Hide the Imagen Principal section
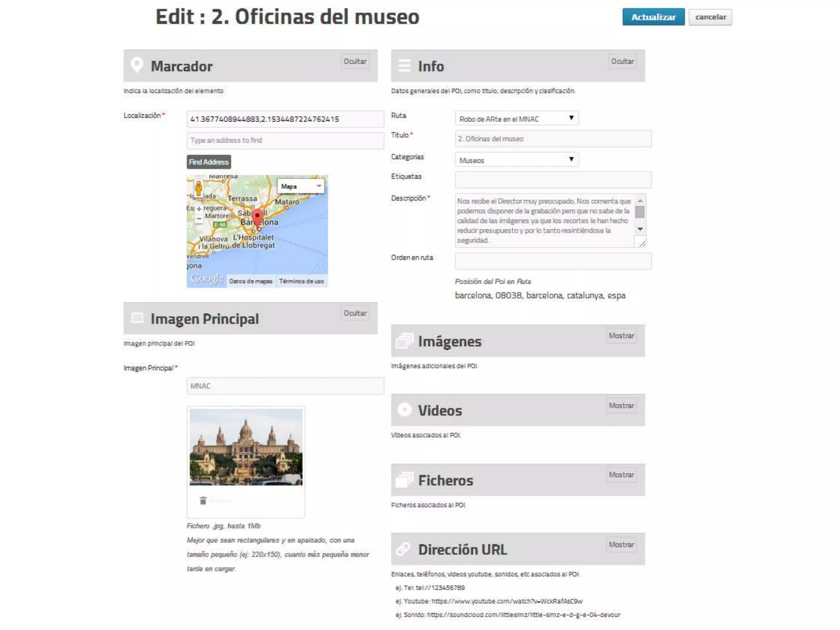The height and width of the screenshot is (630, 840). [x=355, y=313]
